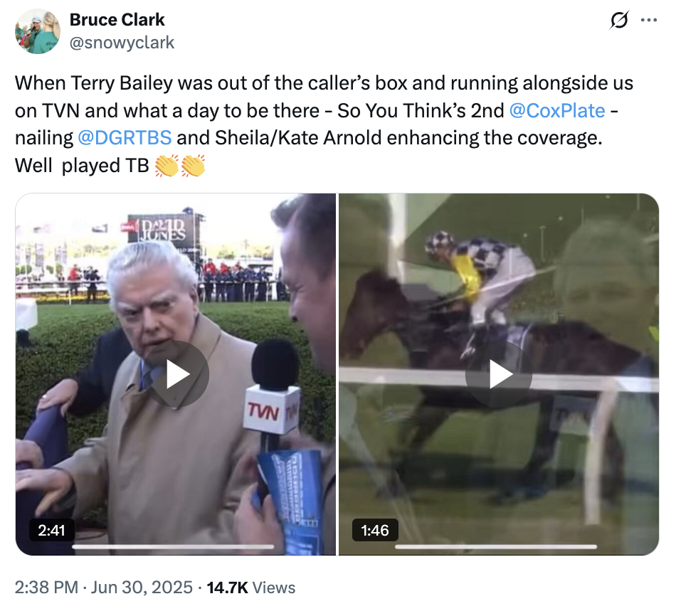The image size is (676, 616).
Task: Seek on the right video's progress bar
Action: point(496,546)
